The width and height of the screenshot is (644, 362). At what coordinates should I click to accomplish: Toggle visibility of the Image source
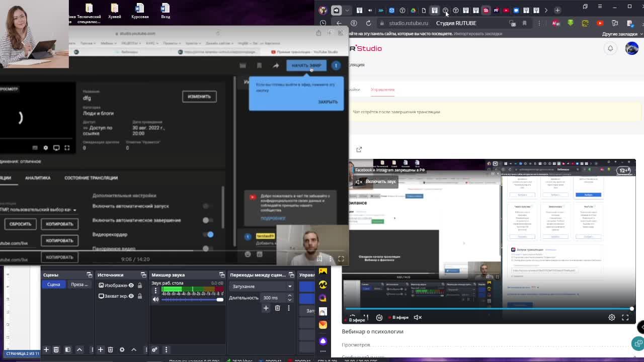131,285
